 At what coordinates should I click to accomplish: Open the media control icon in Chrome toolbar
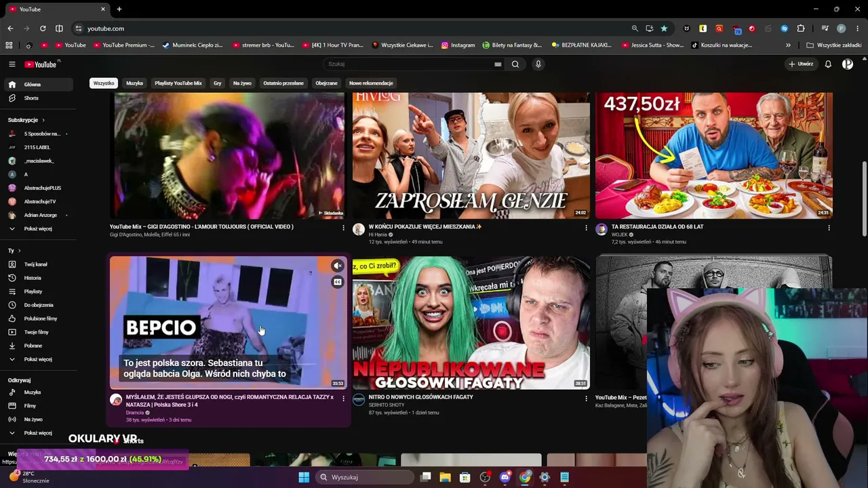click(x=825, y=28)
